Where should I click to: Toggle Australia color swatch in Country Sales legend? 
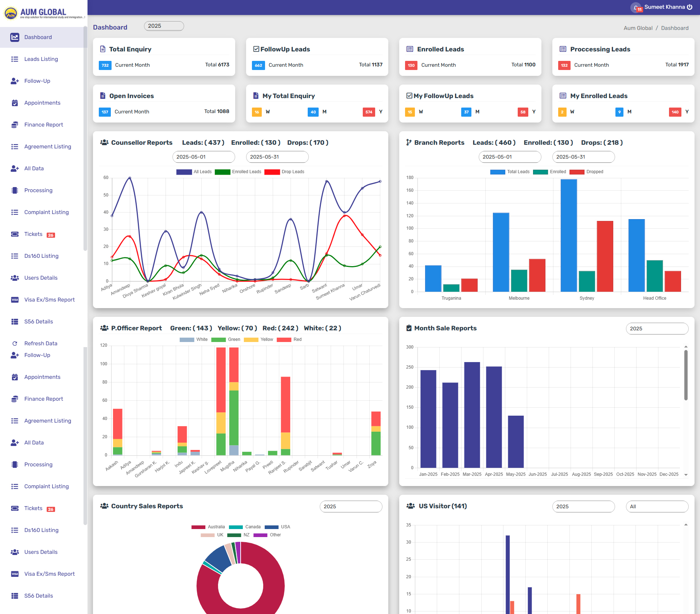click(198, 527)
